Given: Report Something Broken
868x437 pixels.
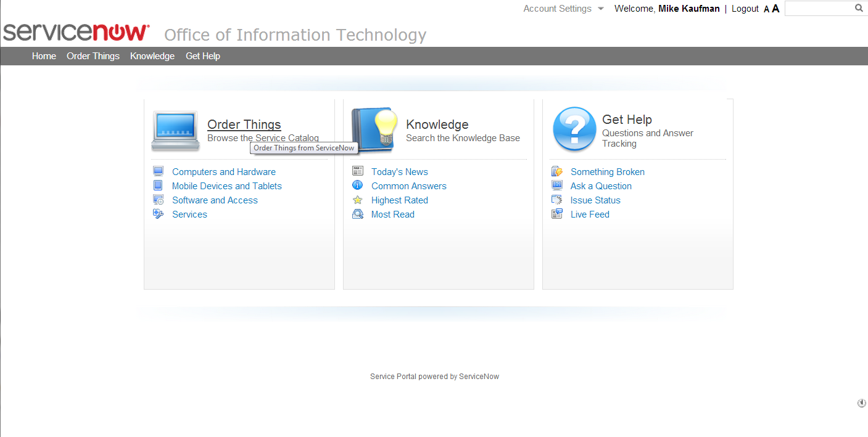Looking at the screenshot, I should coord(608,172).
